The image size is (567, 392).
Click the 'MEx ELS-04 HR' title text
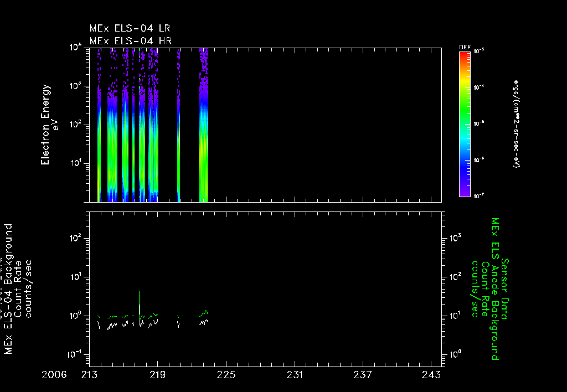pos(131,41)
